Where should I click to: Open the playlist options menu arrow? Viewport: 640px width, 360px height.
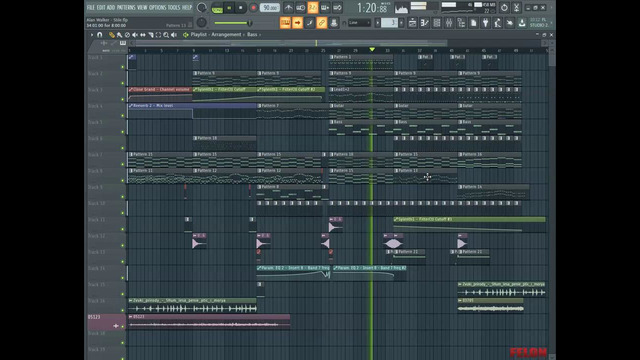click(x=92, y=35)
